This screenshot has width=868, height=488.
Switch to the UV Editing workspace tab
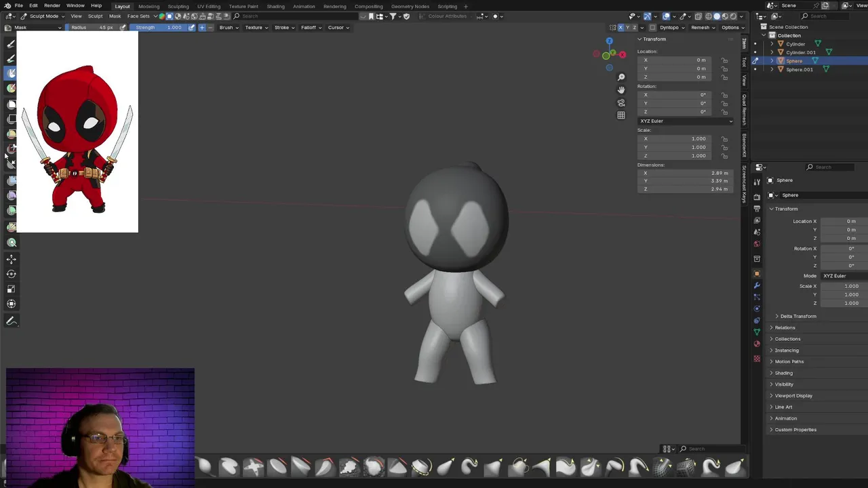pos(209,6)
